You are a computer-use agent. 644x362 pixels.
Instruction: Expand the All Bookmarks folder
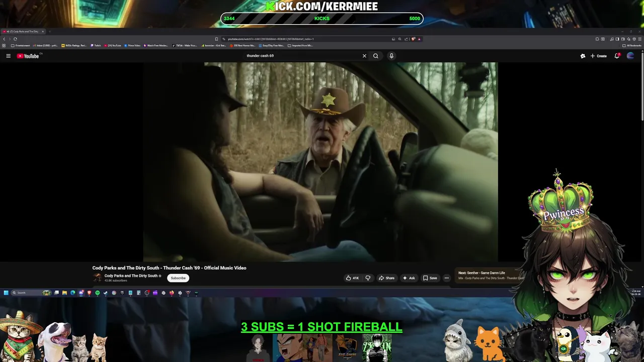pos(631,46)
